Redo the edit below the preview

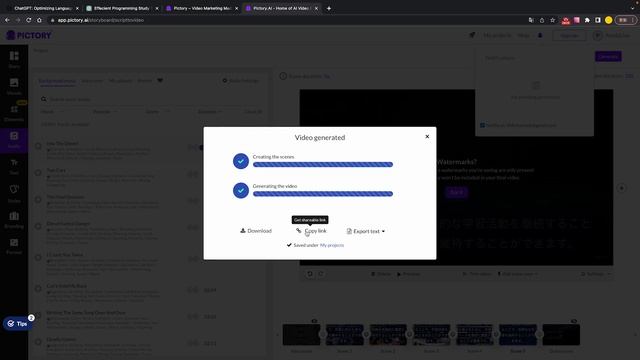tap(320, 274)
